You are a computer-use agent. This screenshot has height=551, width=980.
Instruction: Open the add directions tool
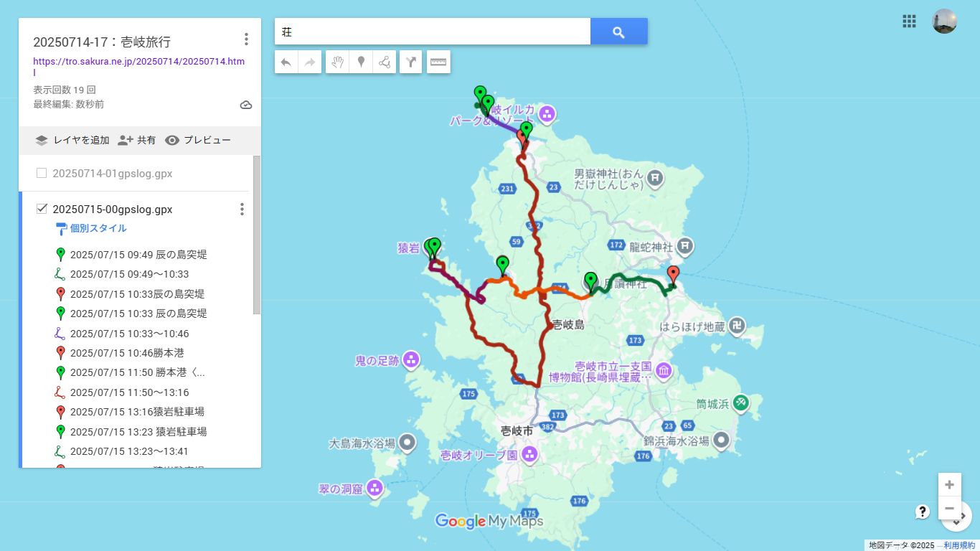pyautogui.click(x=410, y=62)
